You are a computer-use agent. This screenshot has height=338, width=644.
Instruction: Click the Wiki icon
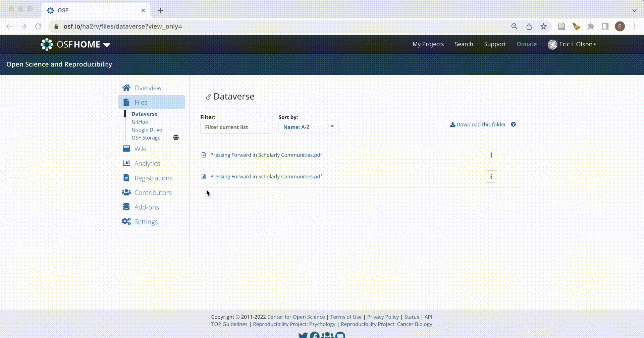126,149
